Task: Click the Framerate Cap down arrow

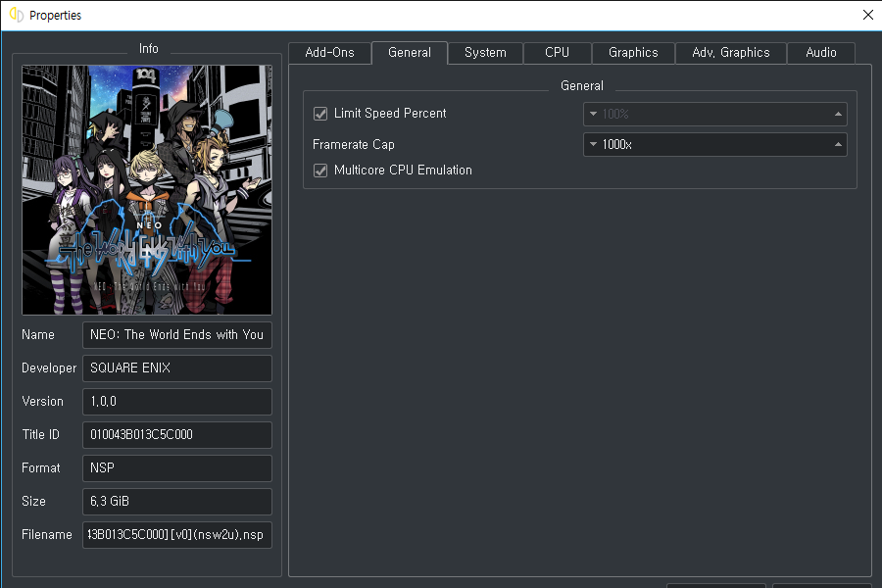Action: tap(593, 145)
